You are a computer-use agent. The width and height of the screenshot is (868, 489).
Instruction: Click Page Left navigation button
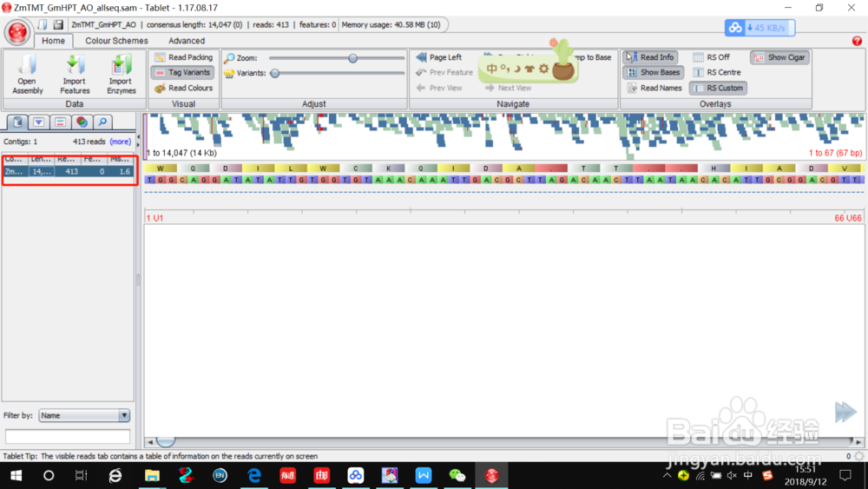[438, 57]
